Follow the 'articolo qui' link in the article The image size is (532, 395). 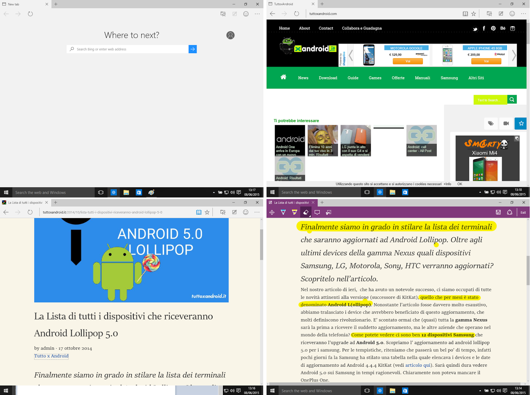418,365
